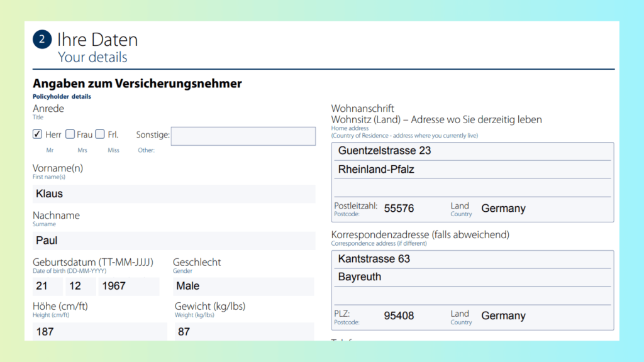Select the PLZ value 95408
The width and height of the screenshot is (644, 362).
pyautogui.click(x=408, y=316)
